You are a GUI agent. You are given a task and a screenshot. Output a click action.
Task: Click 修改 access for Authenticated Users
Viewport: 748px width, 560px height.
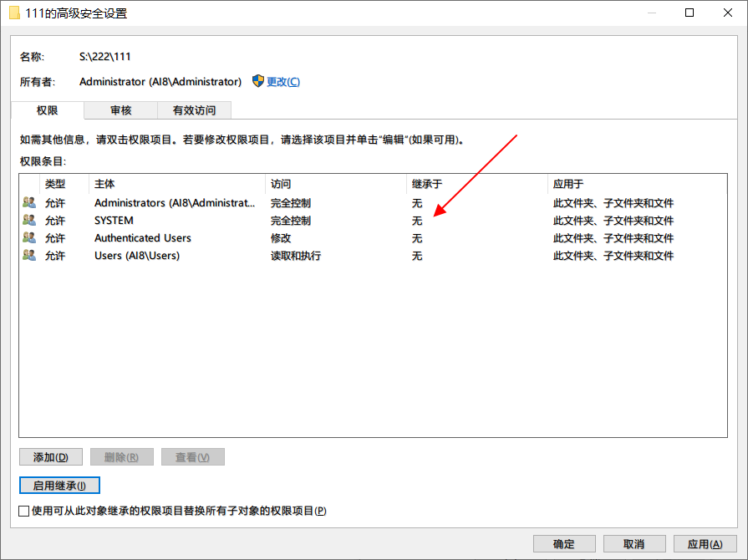281,238
